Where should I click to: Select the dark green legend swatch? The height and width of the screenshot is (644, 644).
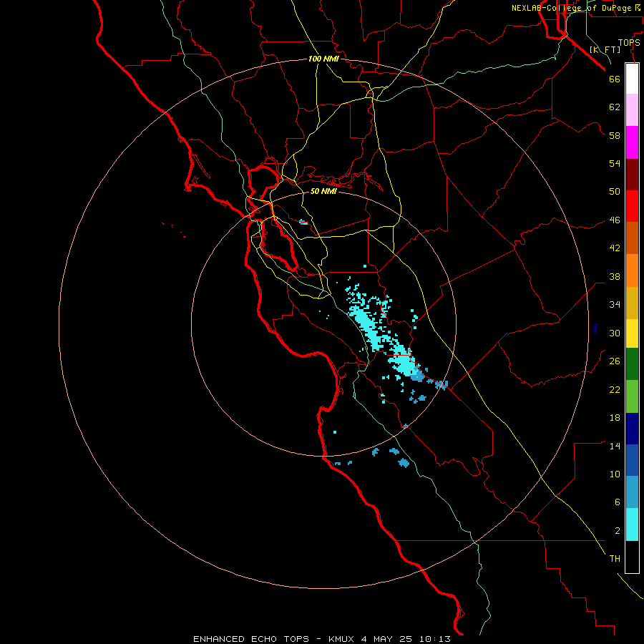(x=632, y=364)
